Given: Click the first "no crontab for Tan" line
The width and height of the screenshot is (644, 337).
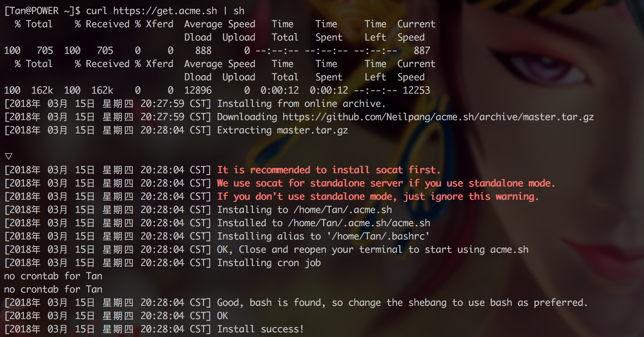Looking at the screenshot, I should 53,276.
